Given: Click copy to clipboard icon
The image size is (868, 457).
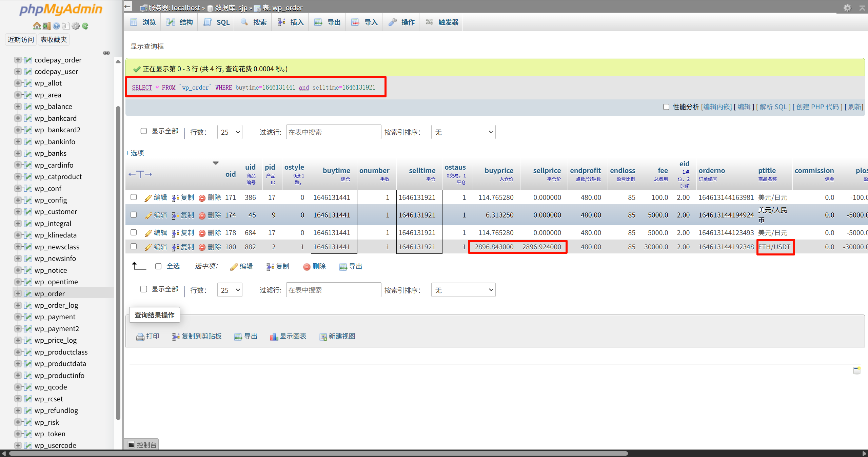Looking at the screenshot, I should (x=176, y=337).
